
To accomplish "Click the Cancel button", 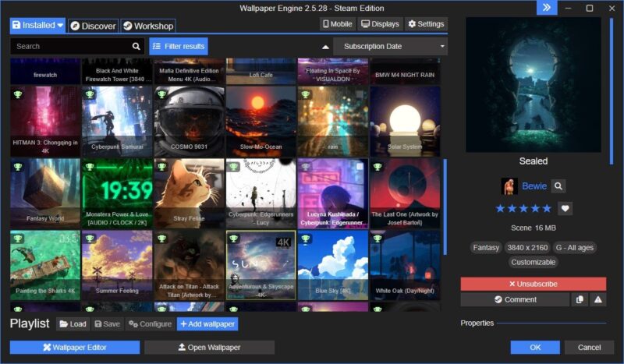I will pyautogui.click(x=589, y=348).
